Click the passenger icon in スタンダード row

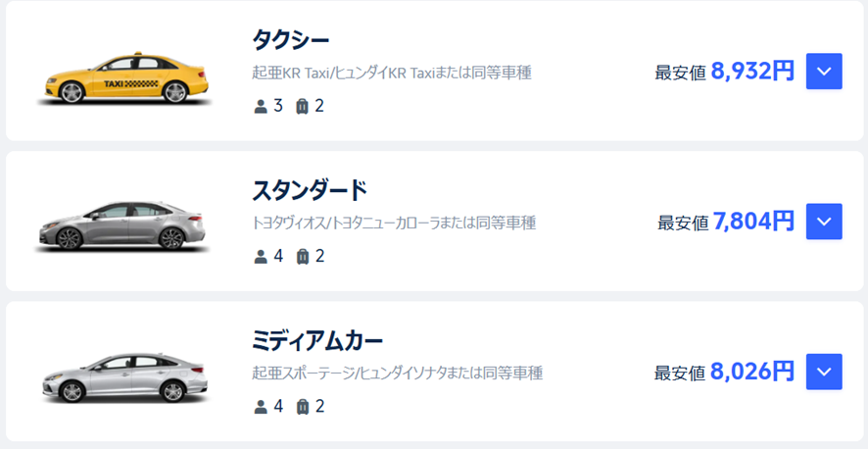(x=261, y=256)
